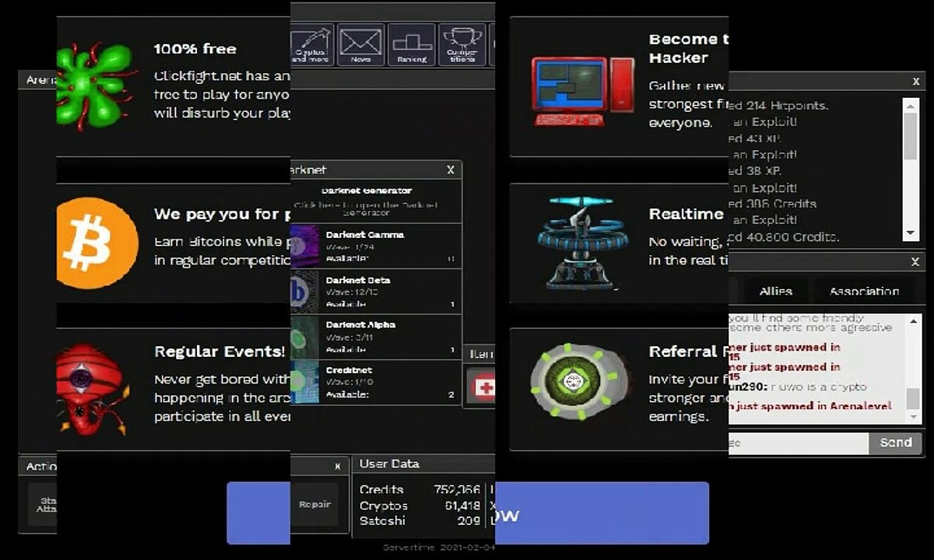Select the Creditnet title text

349,370
